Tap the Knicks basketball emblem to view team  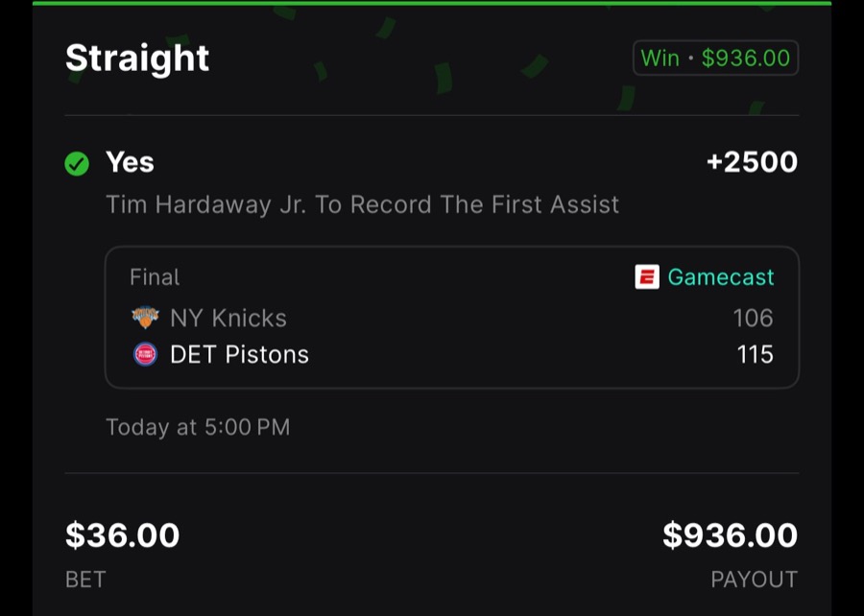tap(145, 317)
